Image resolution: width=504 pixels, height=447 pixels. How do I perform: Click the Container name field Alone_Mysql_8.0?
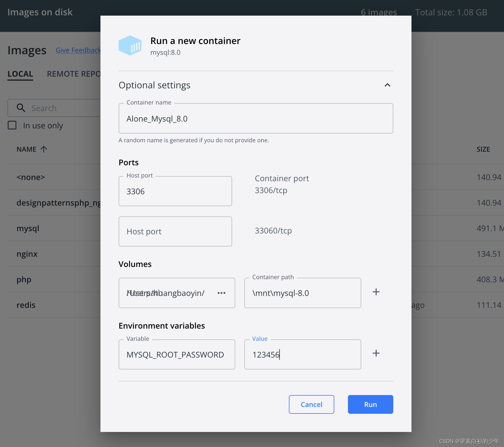pyautogui.click(x=256, y=118)
